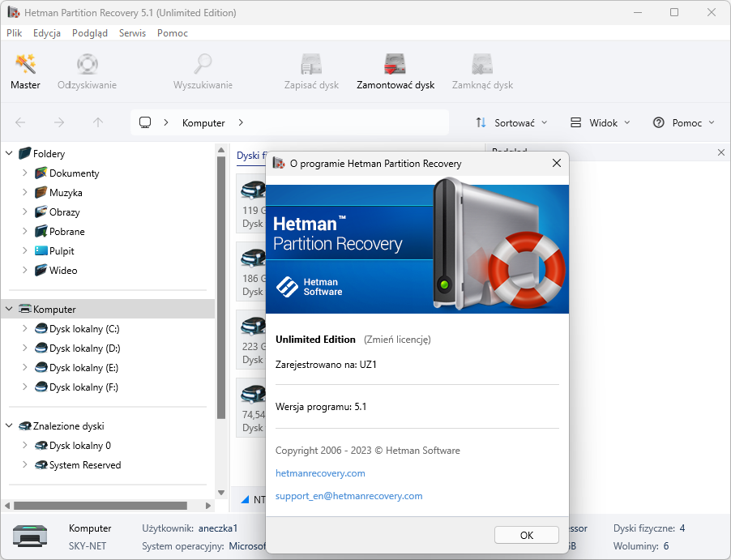Expand System Reserved tree node

(24, 464)
